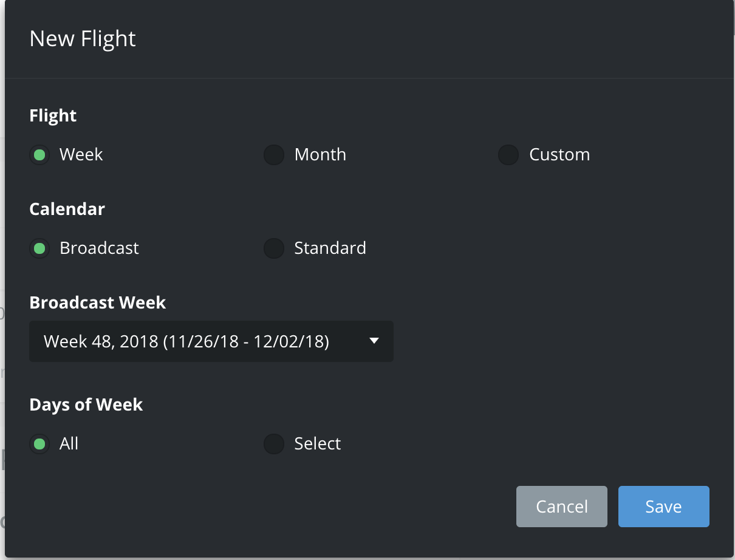
Task: Click the "Month" option label text
Action: pos(320,155)
